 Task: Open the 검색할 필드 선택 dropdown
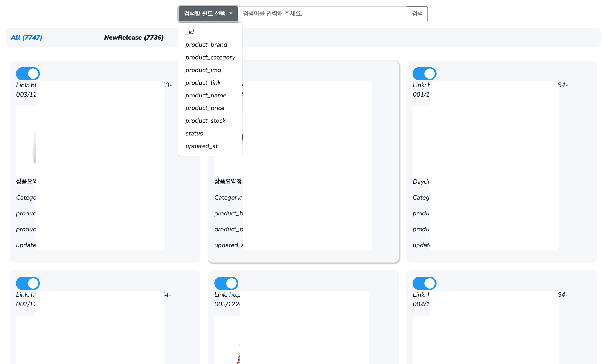(208, 14)
